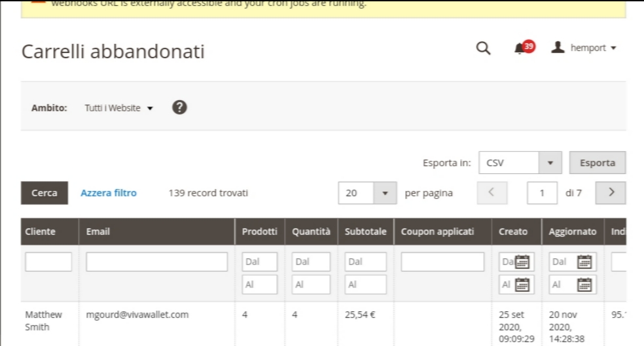Open Creato Al calendar icon
Screen dimensions: 644x346
click(522, 285)
